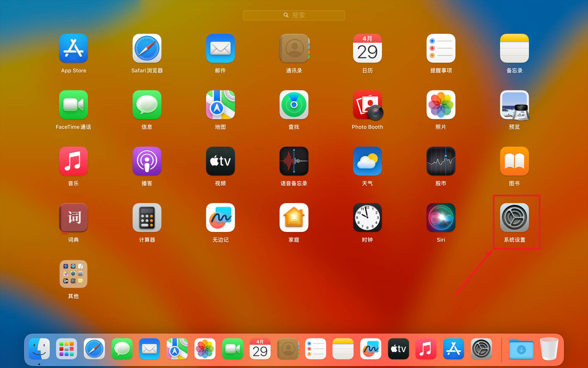
Task: Open Siri from Launchpad
Action: 441,218
